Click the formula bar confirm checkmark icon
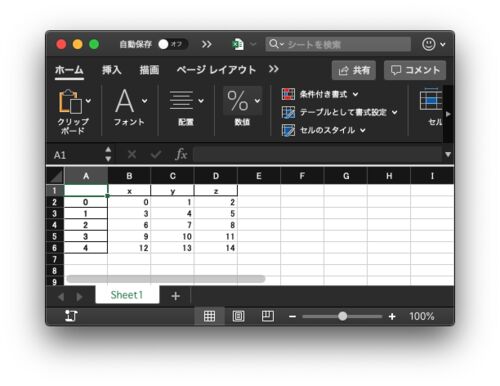 pos(156,154)
